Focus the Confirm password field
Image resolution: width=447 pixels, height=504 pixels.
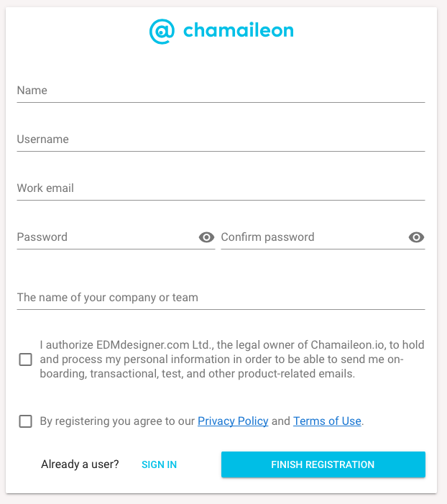click(x=312, y=237)
